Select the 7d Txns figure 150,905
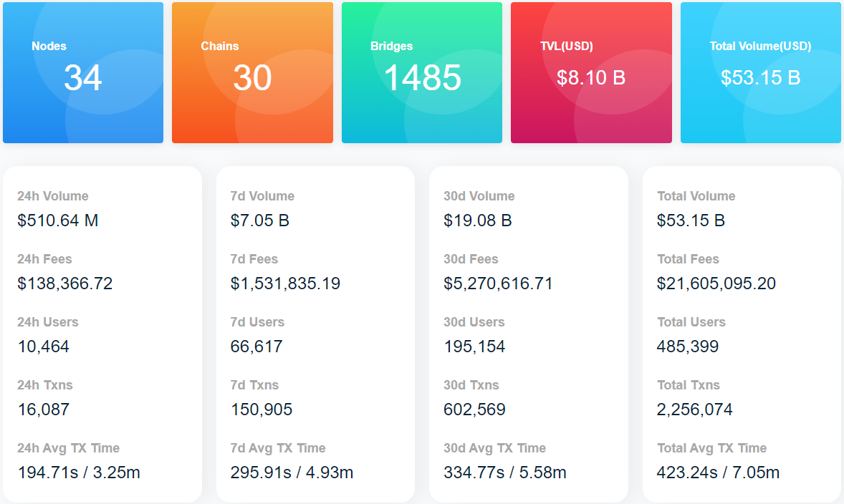The width and height of the screenshot is (844, 504). point(262,409)
